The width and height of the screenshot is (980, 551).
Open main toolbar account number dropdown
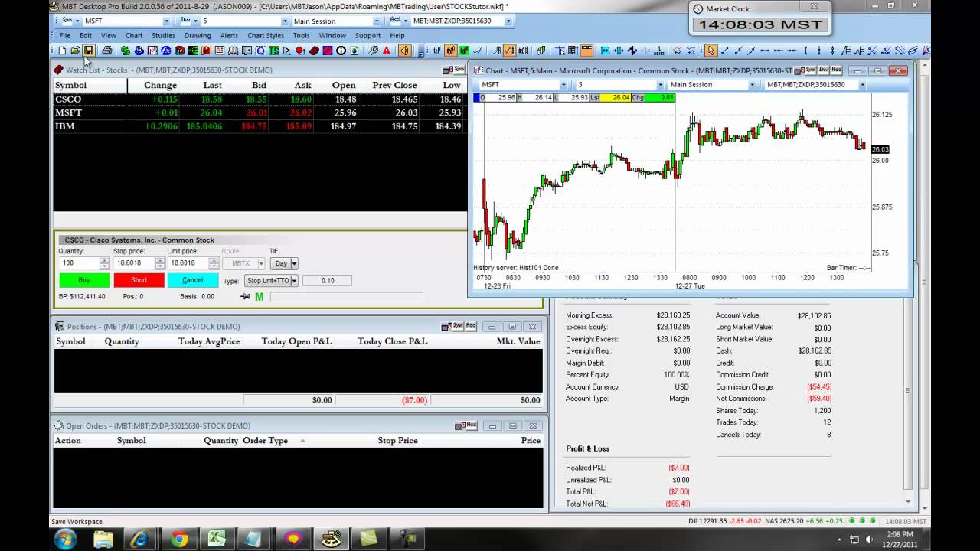click(509, 21)
